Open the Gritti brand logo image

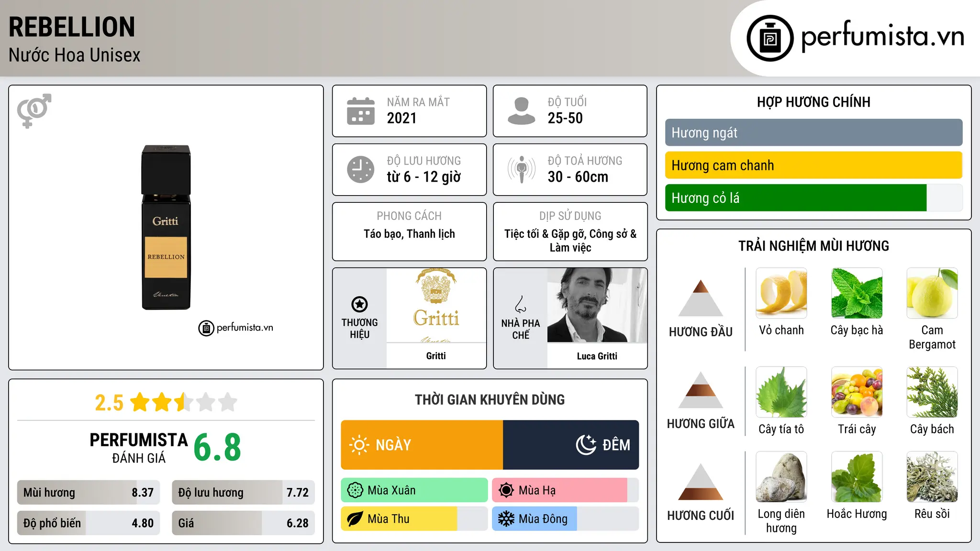tap(436, 305)
